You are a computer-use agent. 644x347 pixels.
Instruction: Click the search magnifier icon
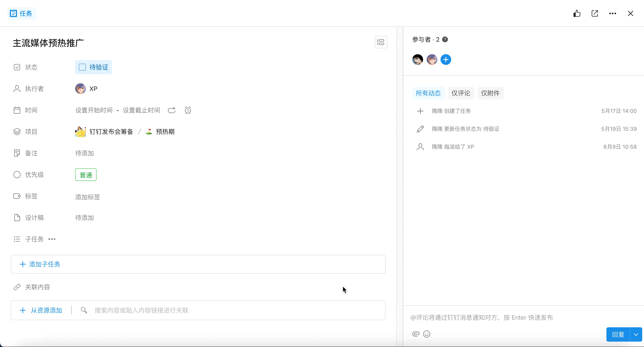[x=84, y=311]
